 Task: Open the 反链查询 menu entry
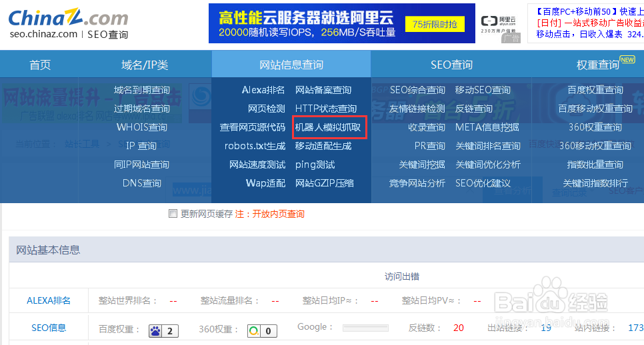pos(473,109)
